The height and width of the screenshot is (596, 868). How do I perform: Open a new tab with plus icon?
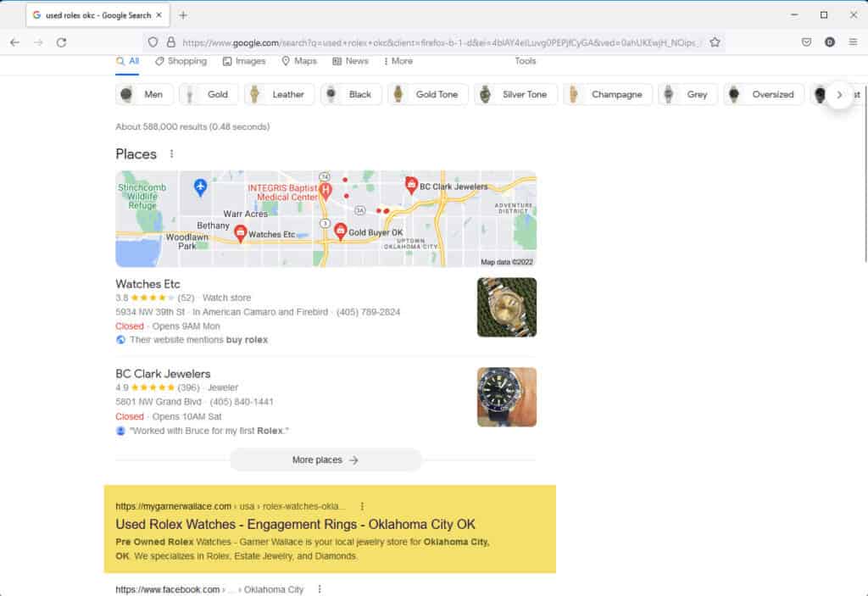point(183,15)
